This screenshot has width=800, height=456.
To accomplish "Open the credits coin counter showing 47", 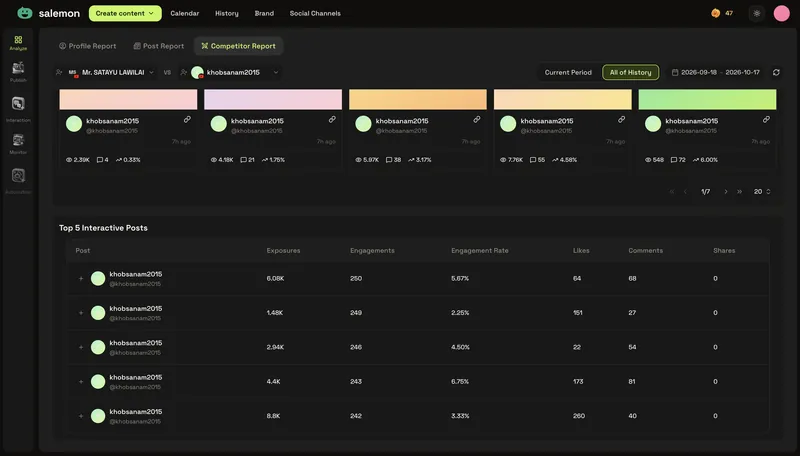I will (x=722, y=13).
